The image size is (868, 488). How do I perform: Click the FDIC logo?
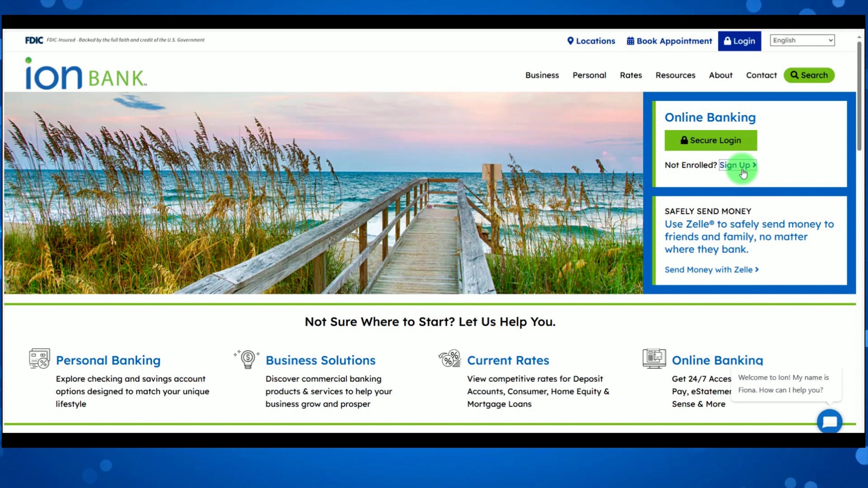coord(34,40)
